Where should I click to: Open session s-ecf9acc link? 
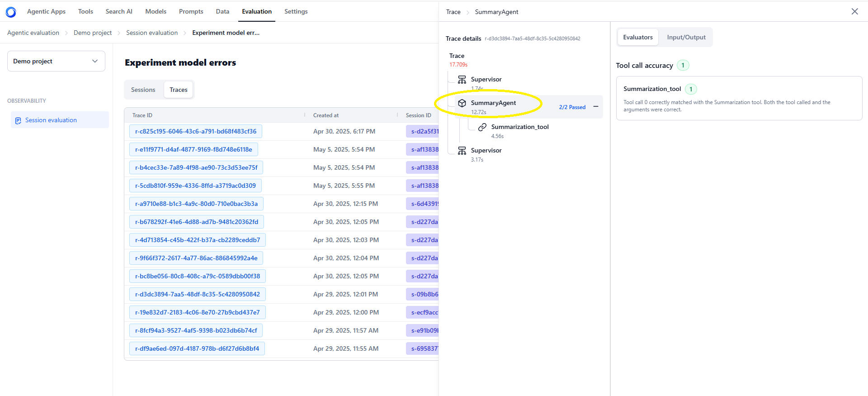coord(423,312)
